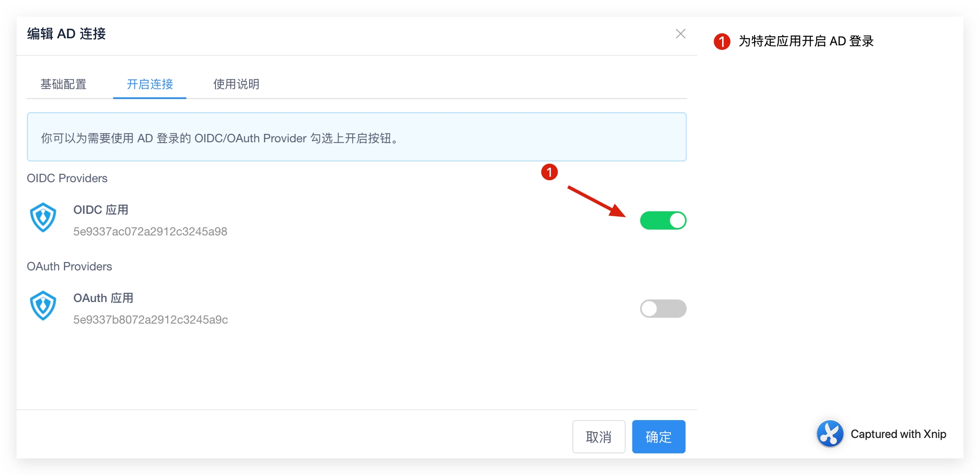The image size is (980, 475).
Task: Click the OIDC app ID 5e9337ac072a2912c3245a98
Action: (x=150, y=232)
